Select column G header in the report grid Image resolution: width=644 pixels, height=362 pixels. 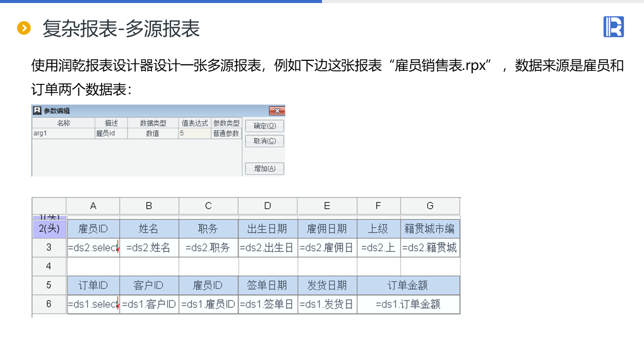430,206
